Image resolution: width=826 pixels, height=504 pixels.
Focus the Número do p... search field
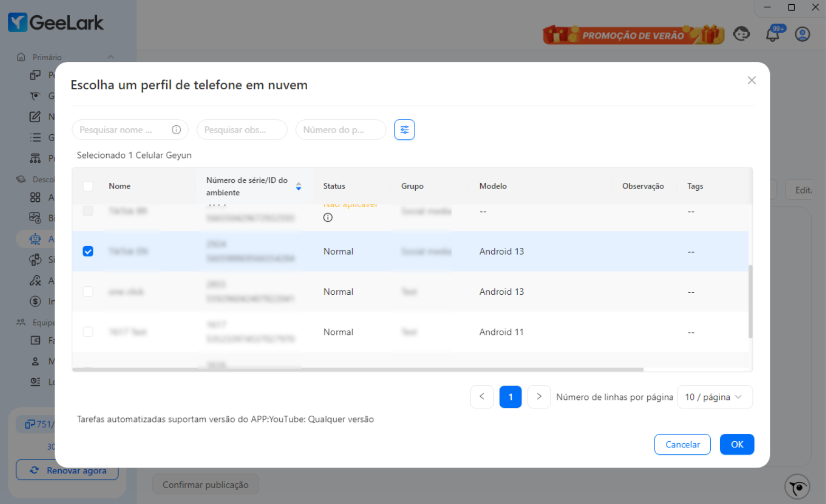(341, 130)
